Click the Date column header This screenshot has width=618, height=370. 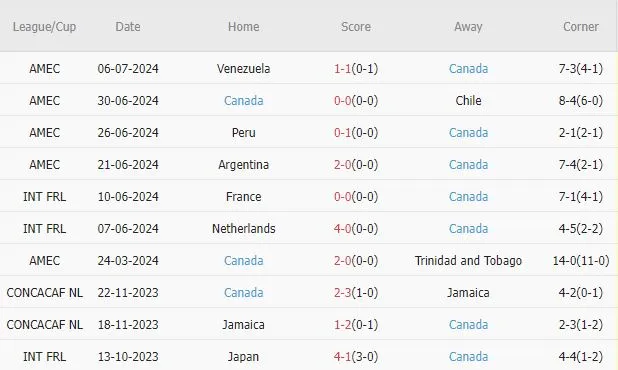pos(128,27)
